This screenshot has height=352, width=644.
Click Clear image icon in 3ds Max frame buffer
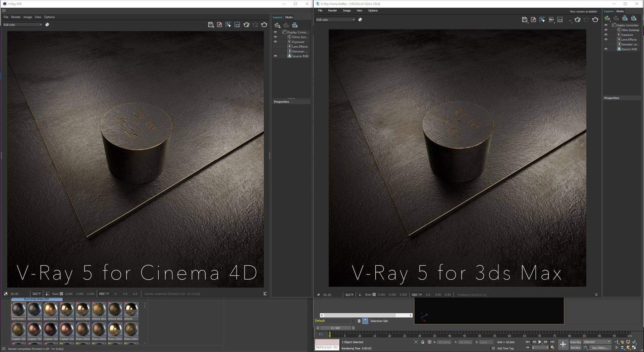[533, 20]
